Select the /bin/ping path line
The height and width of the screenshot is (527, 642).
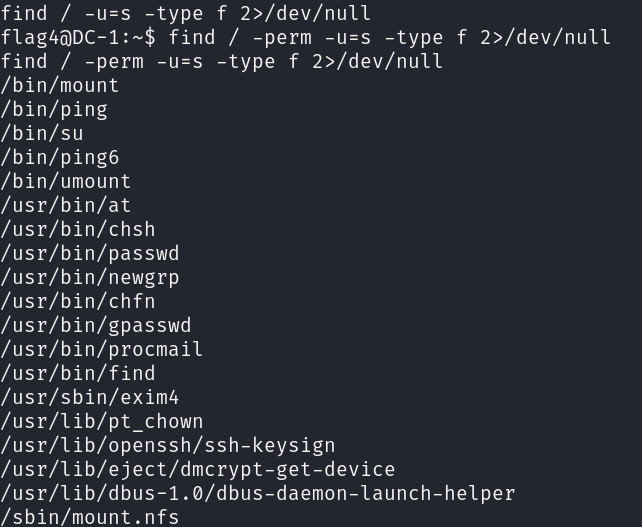pyautogui.click(x=54, y=110)
